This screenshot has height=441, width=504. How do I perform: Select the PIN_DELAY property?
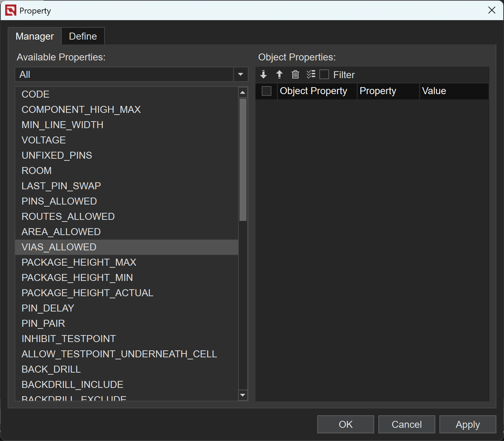(48, 308)
